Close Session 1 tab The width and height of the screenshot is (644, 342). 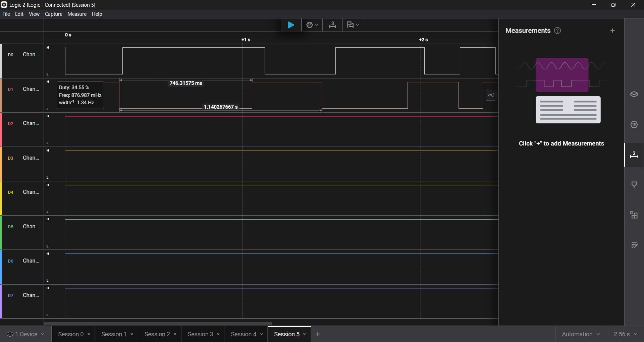click(132, 334)
